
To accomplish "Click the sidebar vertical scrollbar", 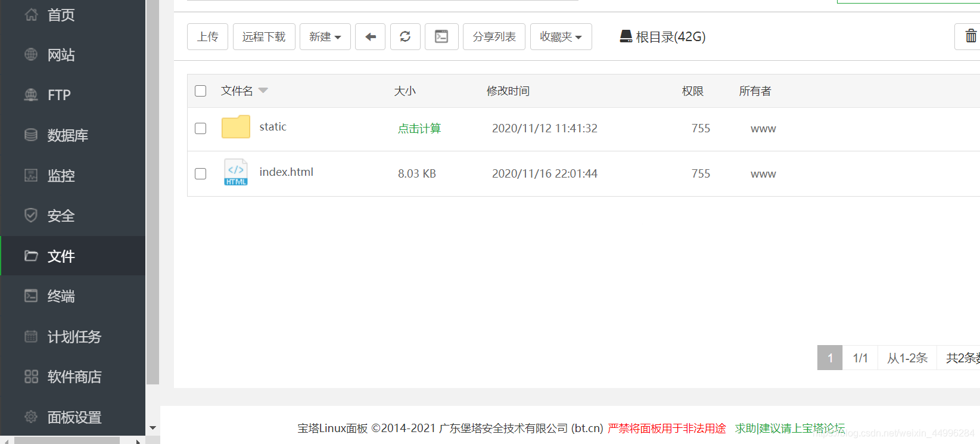I will click(153, 192).
